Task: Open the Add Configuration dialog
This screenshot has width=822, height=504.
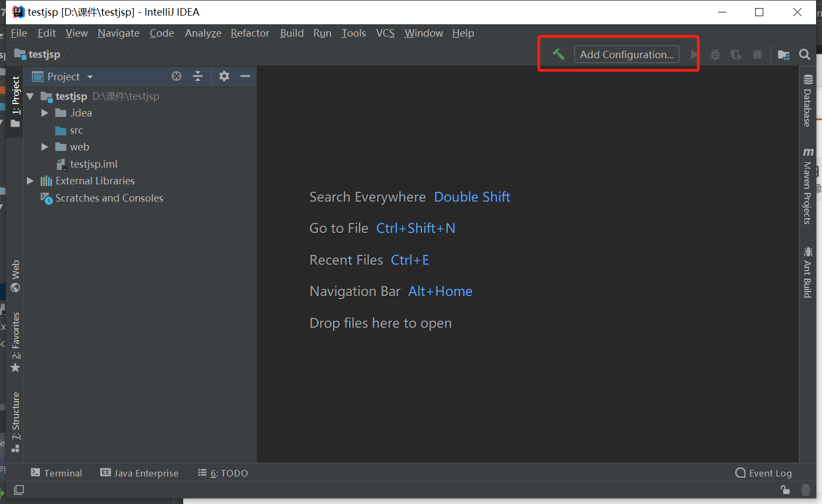Action: point(626,54)
